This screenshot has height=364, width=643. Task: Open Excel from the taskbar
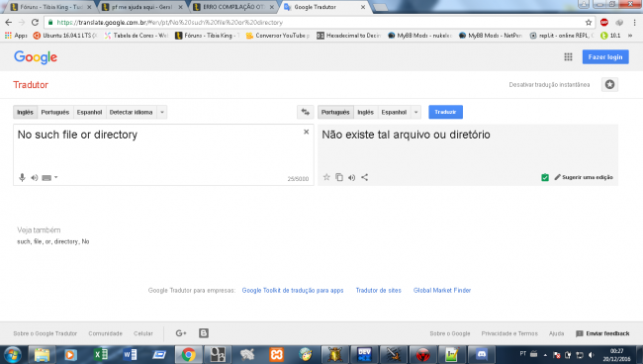coord(101,354)
